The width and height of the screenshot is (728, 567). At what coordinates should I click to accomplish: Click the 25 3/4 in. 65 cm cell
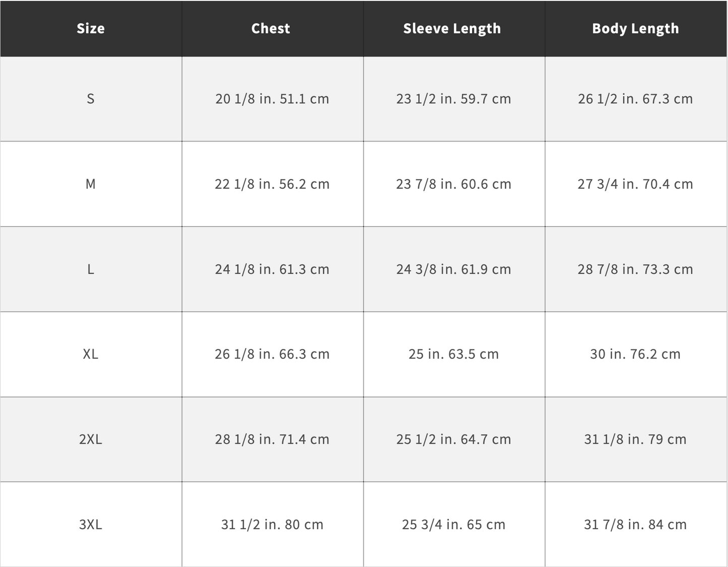453,525
